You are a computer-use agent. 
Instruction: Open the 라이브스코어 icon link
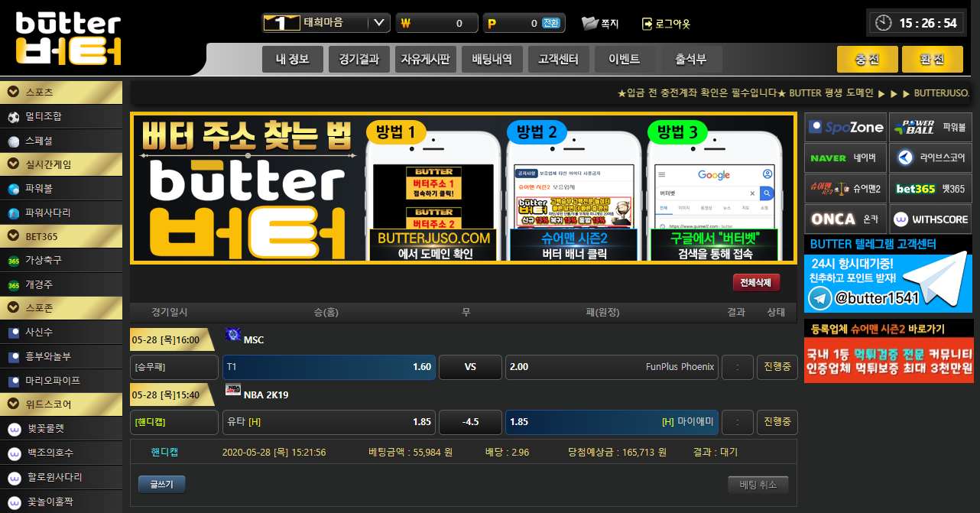click(906, 158)
